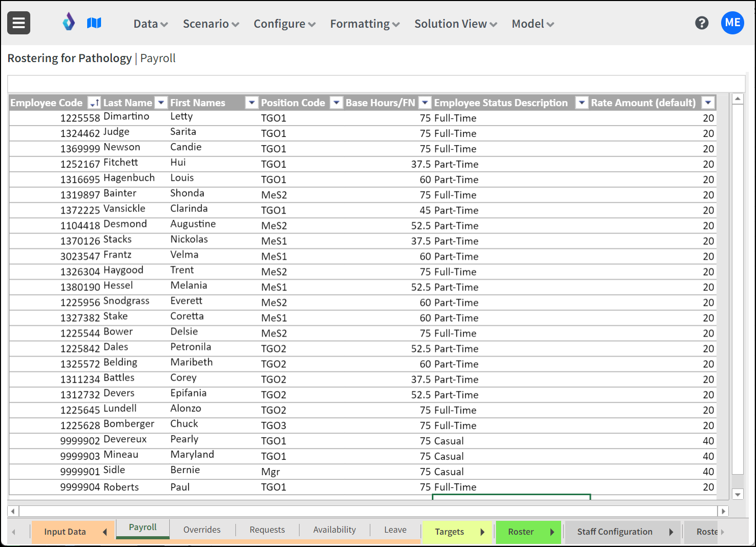Click the formula bar input field
This screenshot has height=547, width=756.
(x=376, y=84)
